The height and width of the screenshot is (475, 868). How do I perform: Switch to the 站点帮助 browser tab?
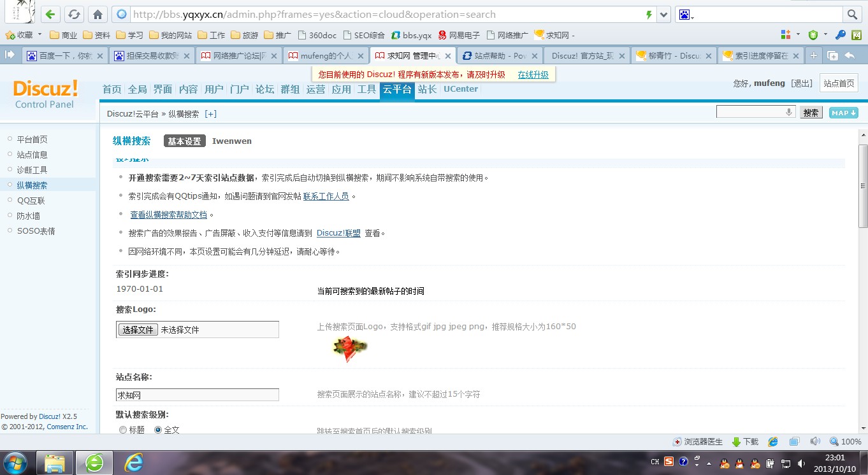[x=500, y=56]
